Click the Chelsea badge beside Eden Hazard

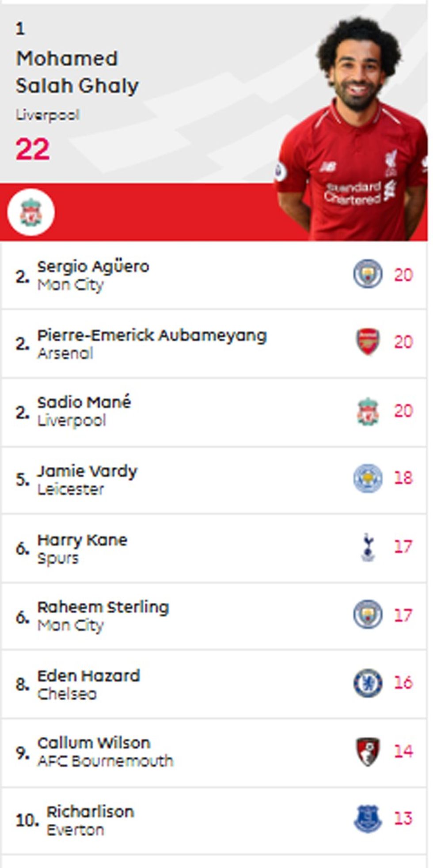pyautogui.click(x=368, y=683)
